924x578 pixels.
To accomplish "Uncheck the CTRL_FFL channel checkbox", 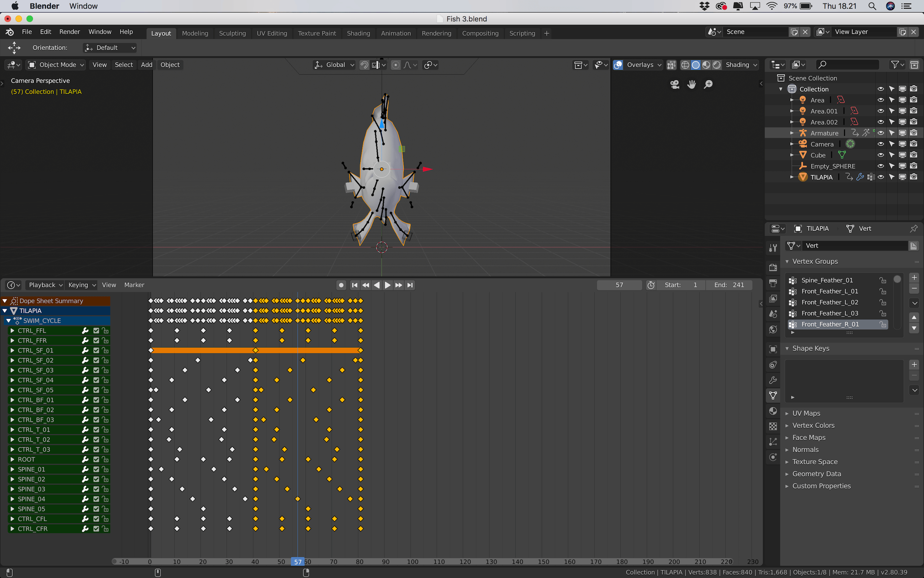I will [x=96, y=331].
